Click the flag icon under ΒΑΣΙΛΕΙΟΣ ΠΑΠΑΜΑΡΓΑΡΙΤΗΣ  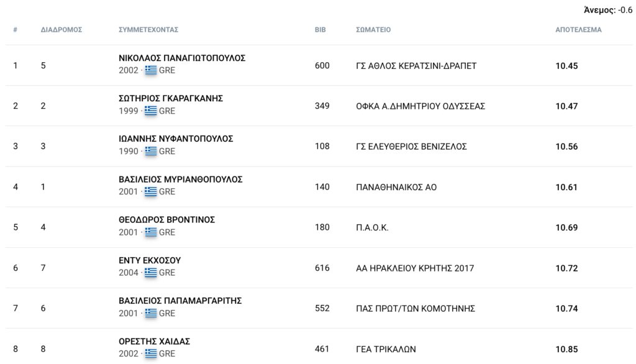[x=151, y=313]
